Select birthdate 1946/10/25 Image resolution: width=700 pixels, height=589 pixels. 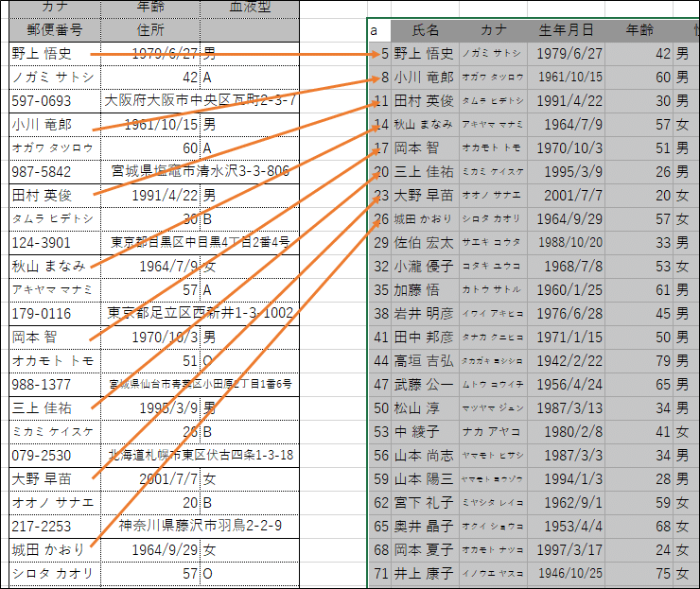[566, 574]
